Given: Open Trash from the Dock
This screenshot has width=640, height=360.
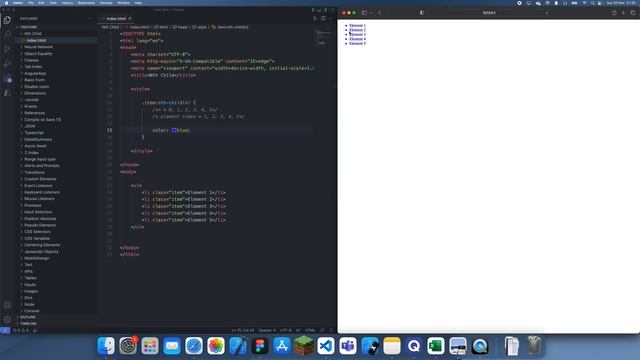Looking at the screenshot, I should click(534, 346).
